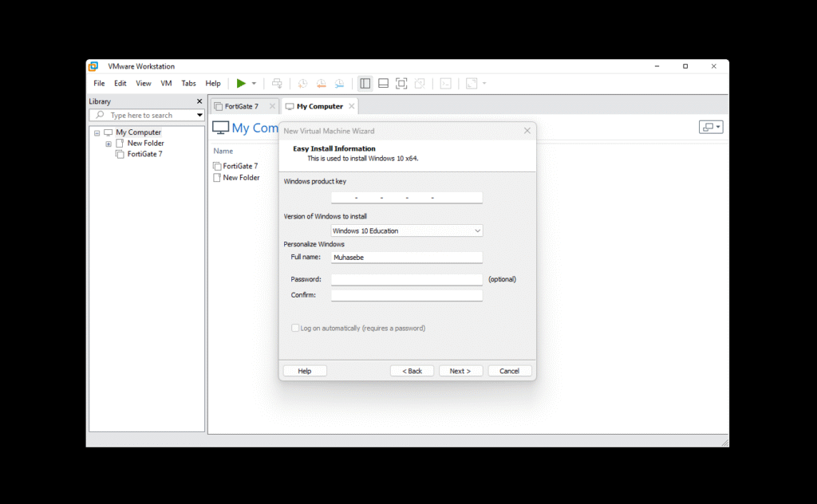The height and width of the screenshot is (504, 817).
Task: Click the Show or hide library icon
Action: [365, 84]
